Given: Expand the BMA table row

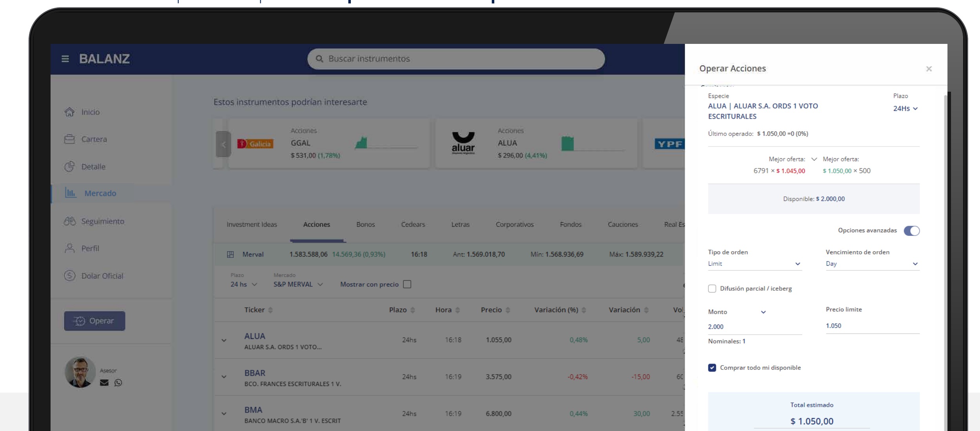Looking at the screenshot, I should coord(224,414).
